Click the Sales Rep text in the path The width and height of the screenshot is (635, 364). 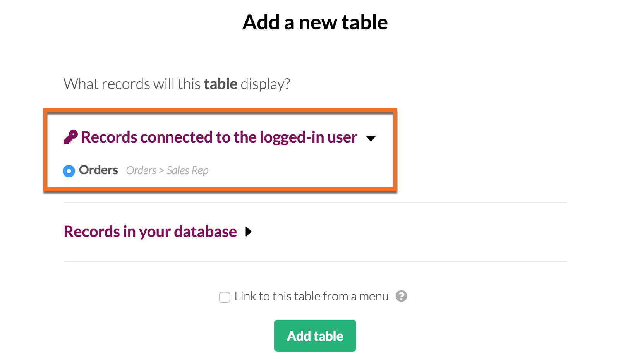pyautogui.click(x=187, y=170)
